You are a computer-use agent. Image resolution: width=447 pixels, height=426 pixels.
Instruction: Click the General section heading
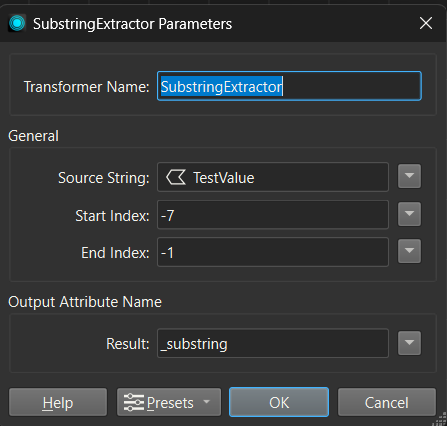tap(33, 136)
